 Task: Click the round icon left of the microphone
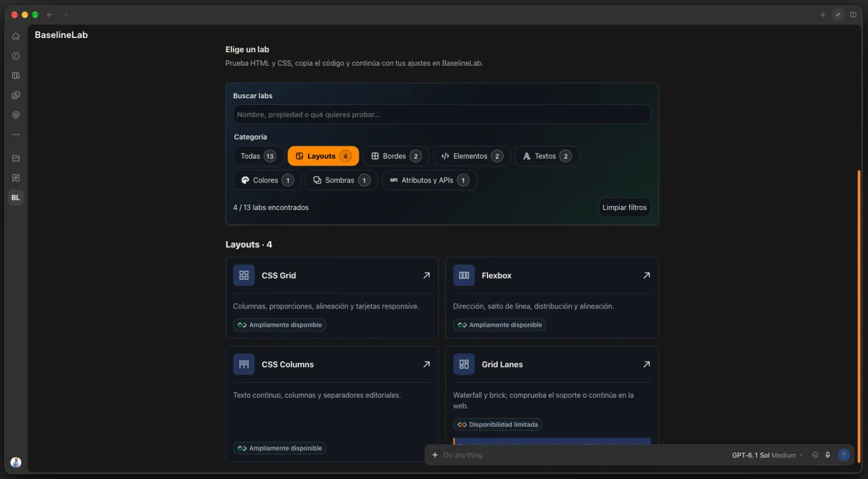[x=815, y=455]
